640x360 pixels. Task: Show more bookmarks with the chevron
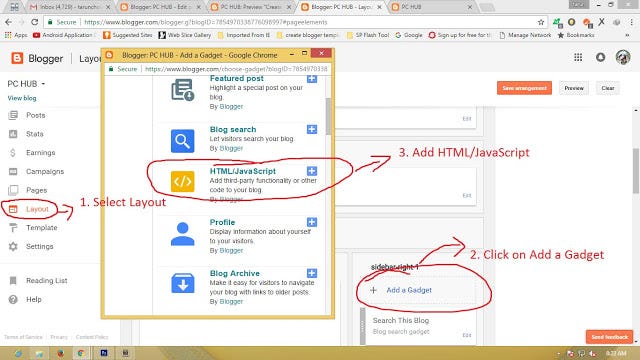pyautogui.click(x=627, y=35)
